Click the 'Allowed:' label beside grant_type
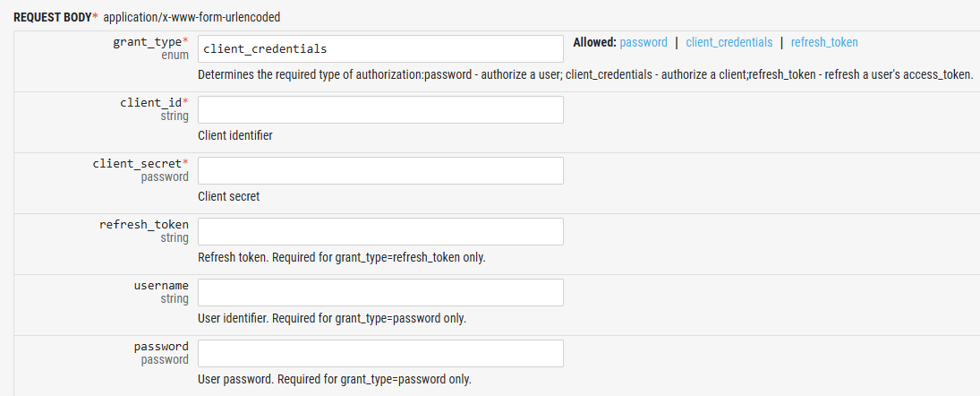 click(x=594, y=42)
